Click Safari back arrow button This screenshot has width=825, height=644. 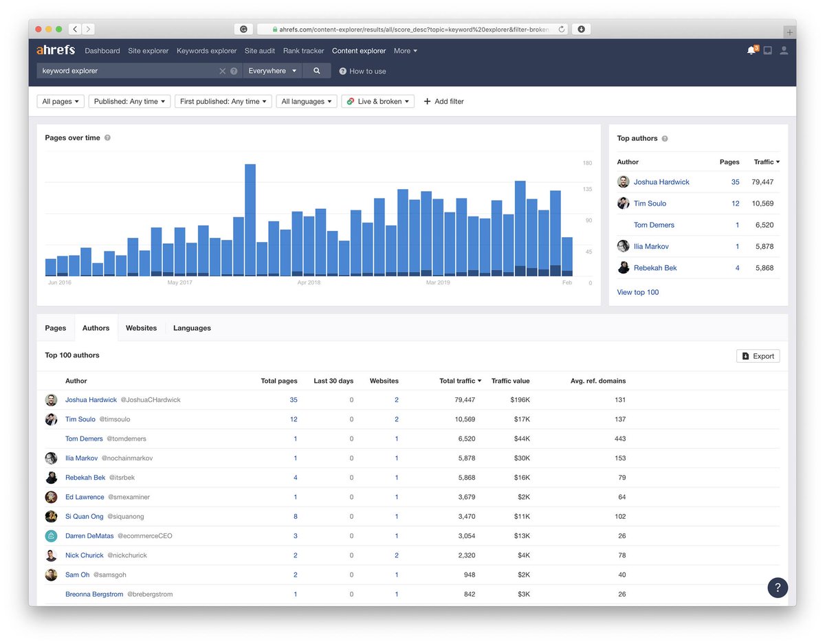(74, 29)
